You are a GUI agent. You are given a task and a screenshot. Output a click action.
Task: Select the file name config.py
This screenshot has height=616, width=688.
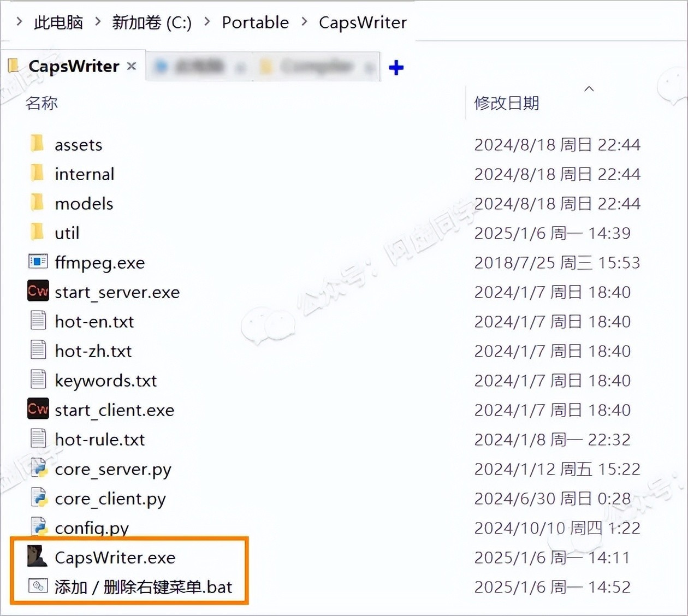[92, 528]
